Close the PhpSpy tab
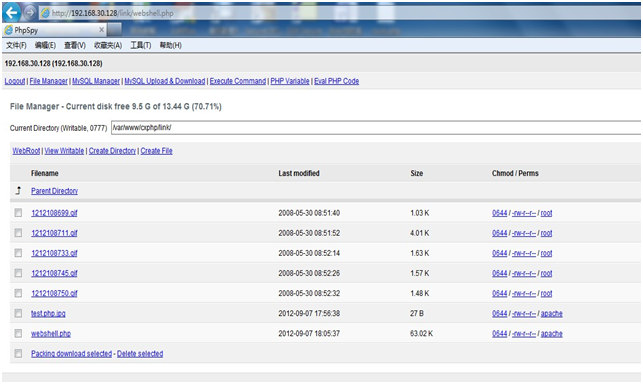The image size is (643, 384). [101, 30]
